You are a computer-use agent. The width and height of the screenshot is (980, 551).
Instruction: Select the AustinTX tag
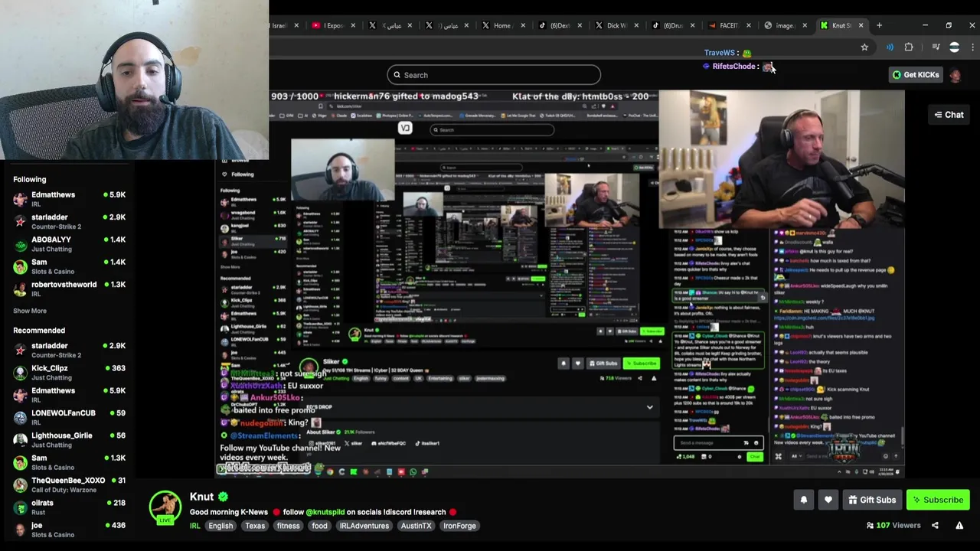pyautogui.click(x=416, y=526)
